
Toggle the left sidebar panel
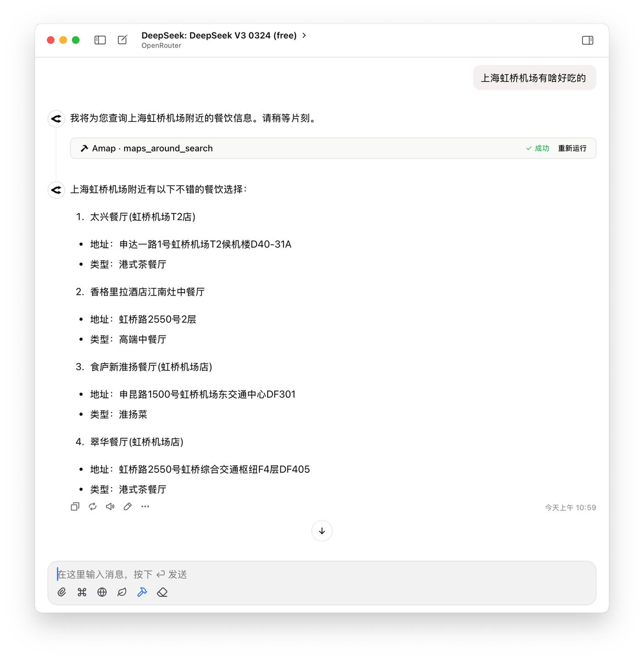tap(100, 40)
